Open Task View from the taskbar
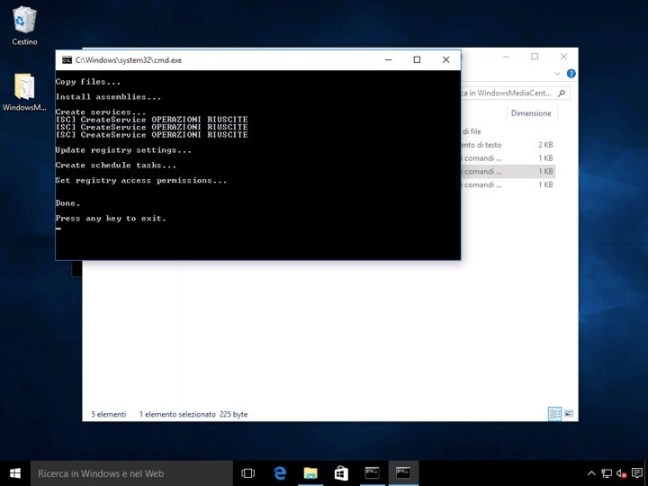Screen dimensions: 648x486 (248, 473)
